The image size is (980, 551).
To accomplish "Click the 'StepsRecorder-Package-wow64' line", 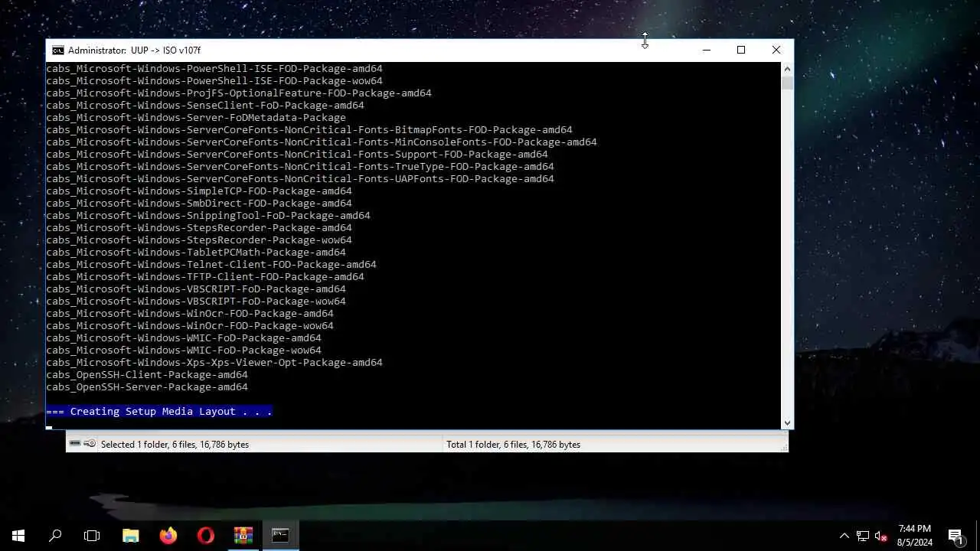I will 199,240.
